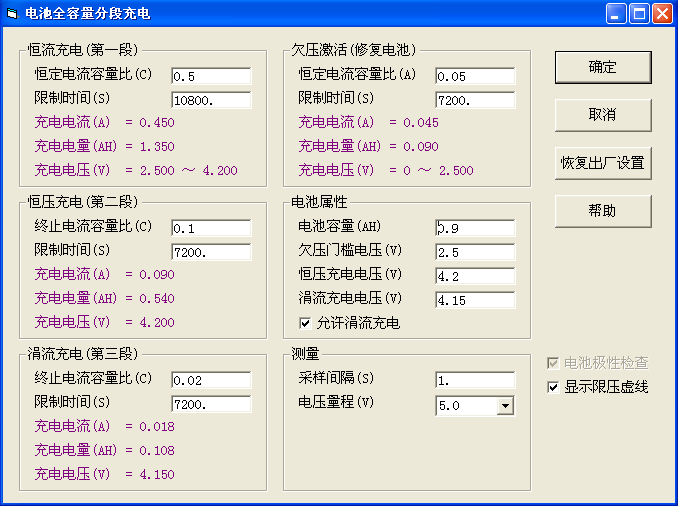Expand the 电压量程 dropdown arrow
The height and width of the screenshot is (506, 678).
click(505, 405)
